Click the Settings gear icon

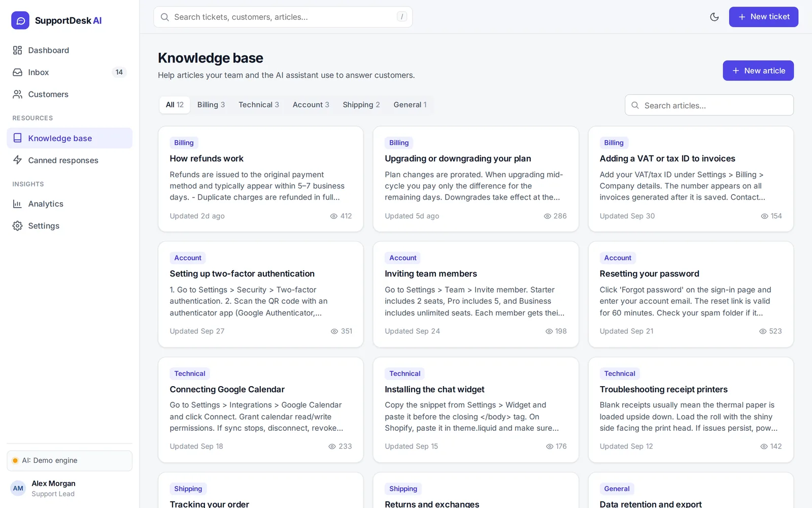point(17,226)
